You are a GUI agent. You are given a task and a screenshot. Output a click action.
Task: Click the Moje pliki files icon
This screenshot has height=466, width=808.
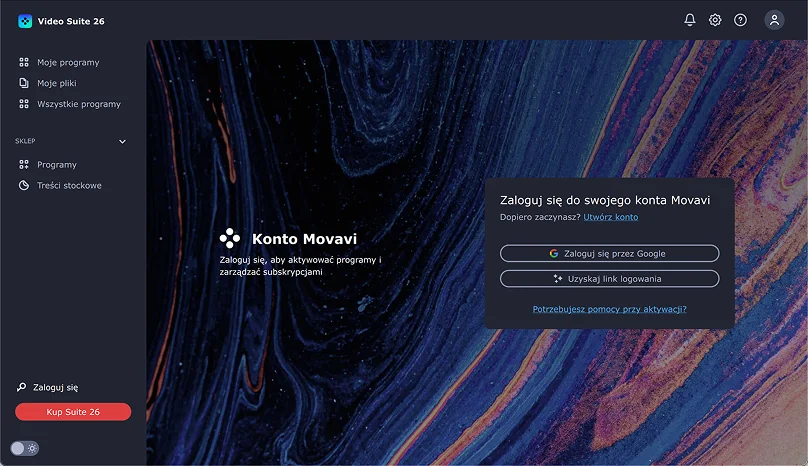tap(24, 83)
